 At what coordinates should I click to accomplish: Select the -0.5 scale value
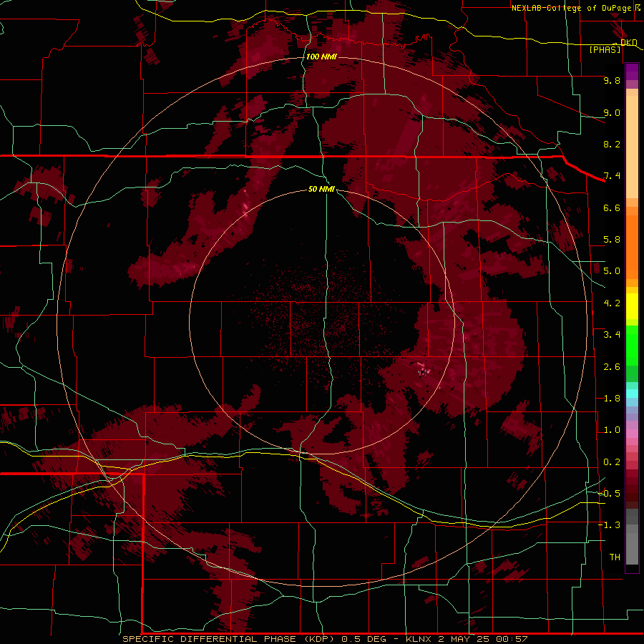(609, 494)
